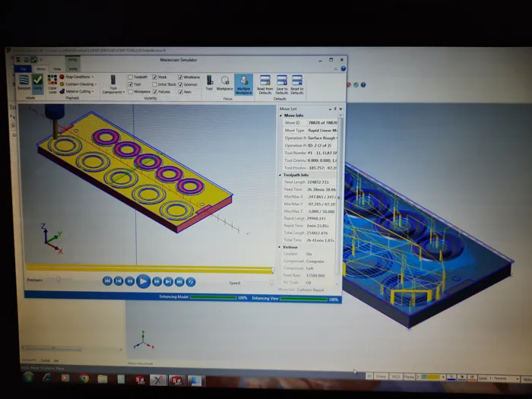The image size is (532, 399).
Task: Toggle the Workpiece visibility checkbox
Action: pos(131,92)
